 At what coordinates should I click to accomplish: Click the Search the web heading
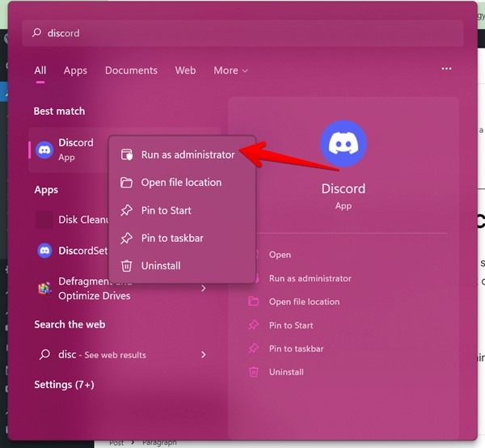[x=70, y=324]
